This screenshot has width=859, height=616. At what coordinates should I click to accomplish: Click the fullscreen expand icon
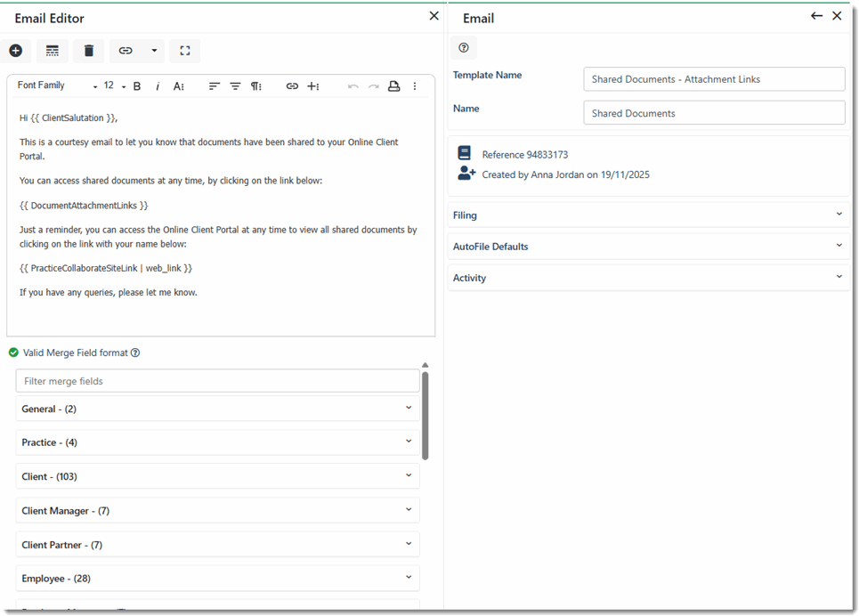[185, 51]
